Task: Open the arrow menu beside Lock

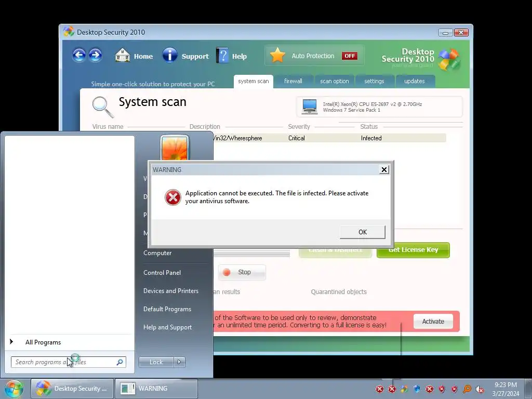Action: click(179, 362)
